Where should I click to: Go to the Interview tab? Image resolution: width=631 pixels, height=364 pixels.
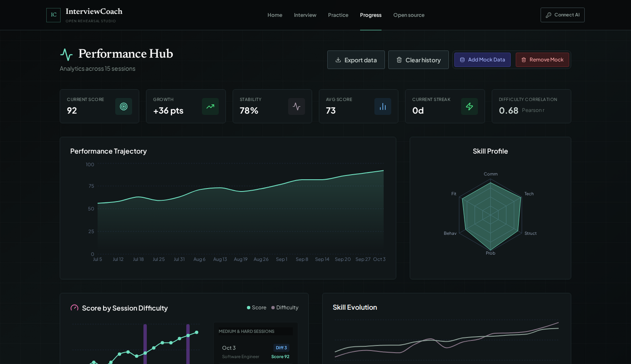coord(305,15)
